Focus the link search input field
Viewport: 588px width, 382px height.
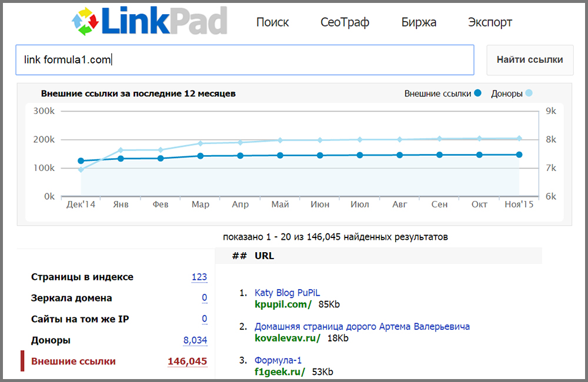(x=244, y=60)
